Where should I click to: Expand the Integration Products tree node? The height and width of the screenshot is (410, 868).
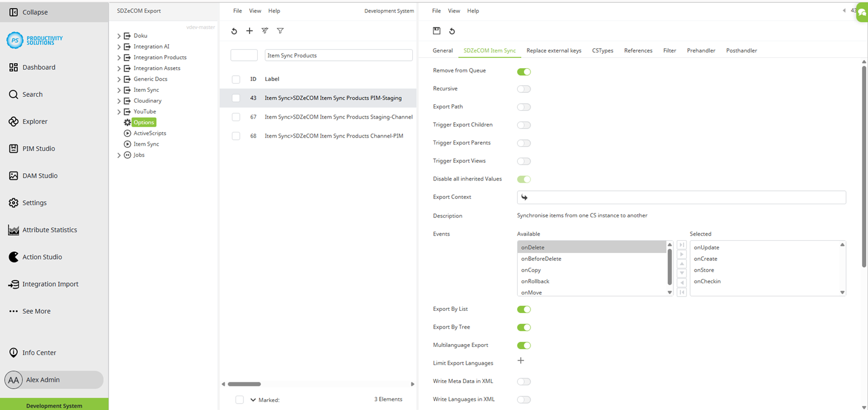pyautogui.click(x=119, y=57)
